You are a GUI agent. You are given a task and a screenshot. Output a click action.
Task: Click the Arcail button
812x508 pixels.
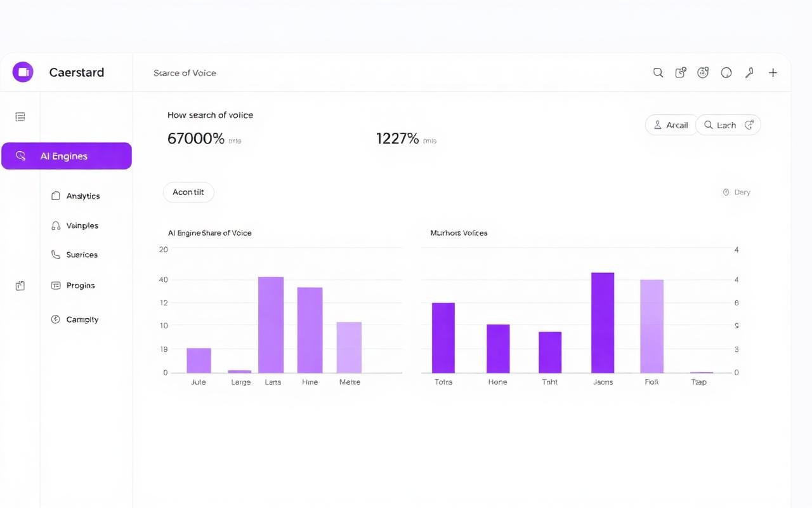(x=671, y=125)
